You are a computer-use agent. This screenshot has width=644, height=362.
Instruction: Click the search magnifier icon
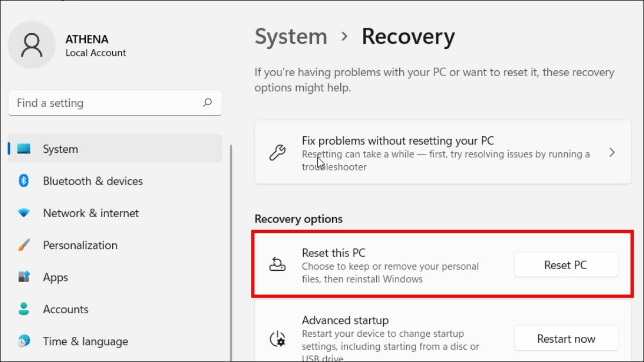coord(207,102)
